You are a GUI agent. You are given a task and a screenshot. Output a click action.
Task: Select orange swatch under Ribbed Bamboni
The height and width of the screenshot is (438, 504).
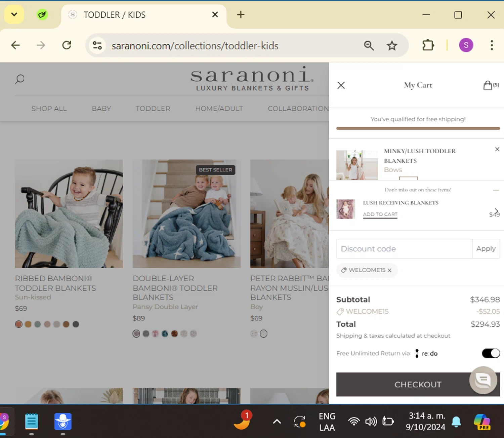28,324
